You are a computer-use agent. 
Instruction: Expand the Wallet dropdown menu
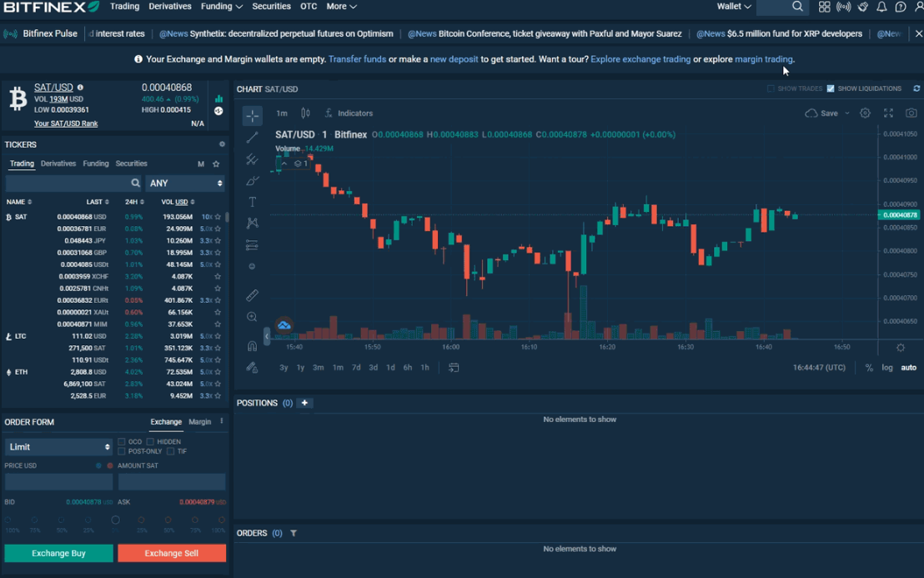[733, 7]
